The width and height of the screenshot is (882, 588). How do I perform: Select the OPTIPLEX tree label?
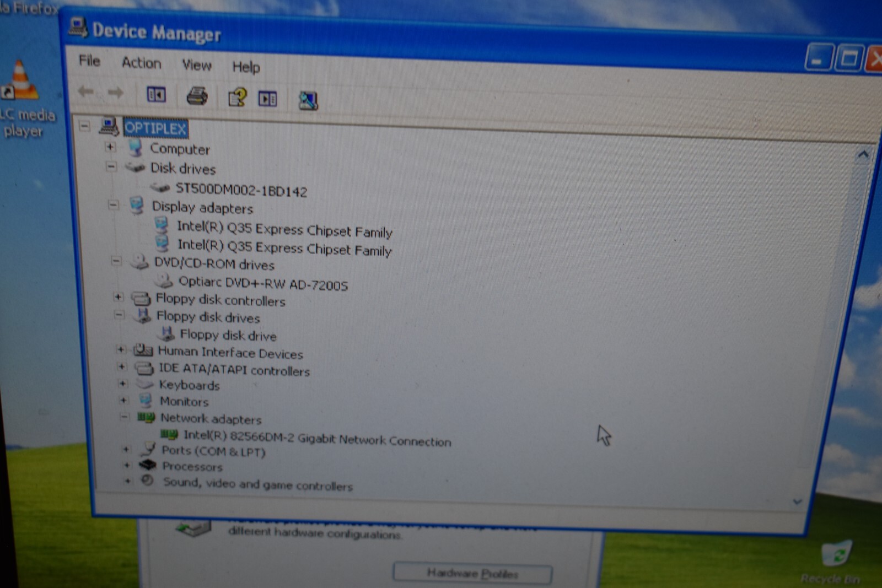155,128
